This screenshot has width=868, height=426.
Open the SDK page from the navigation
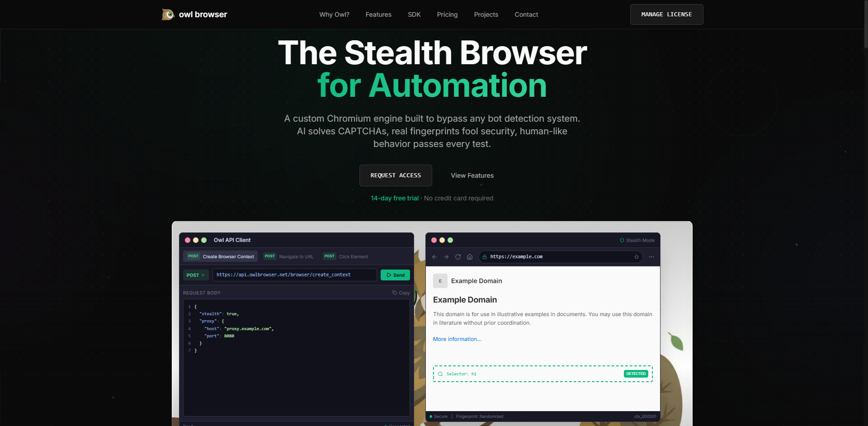tap(414, 14)
